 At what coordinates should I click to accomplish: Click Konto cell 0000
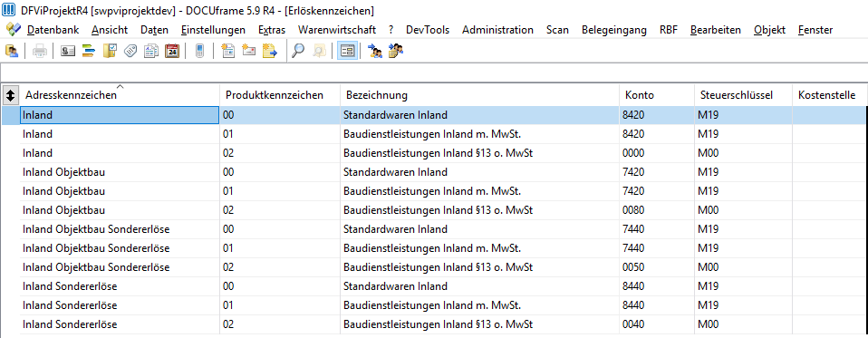tap(657, 152)
